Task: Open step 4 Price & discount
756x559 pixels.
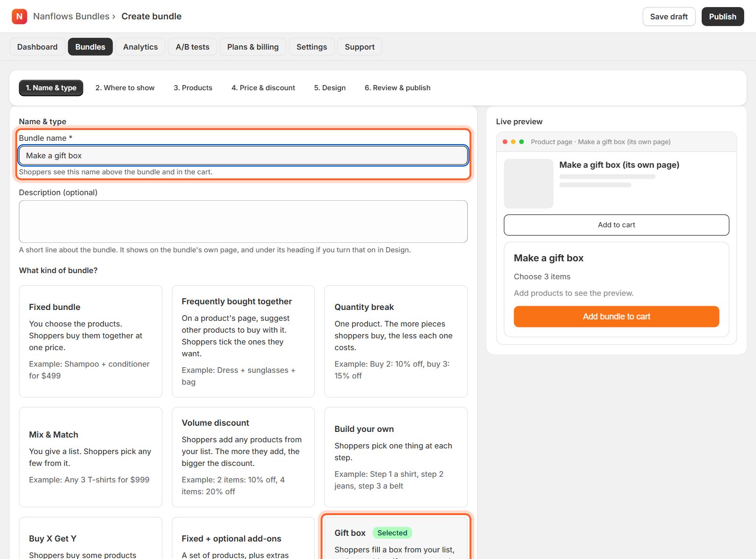Action: [263, 88]
